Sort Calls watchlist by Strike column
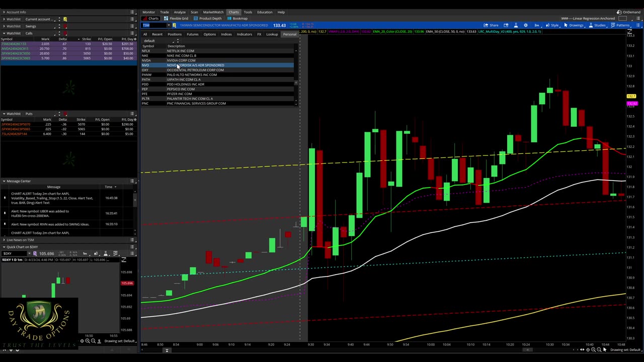Image resolution: width=644 pixels, height=362 pixels. point(86,39)
